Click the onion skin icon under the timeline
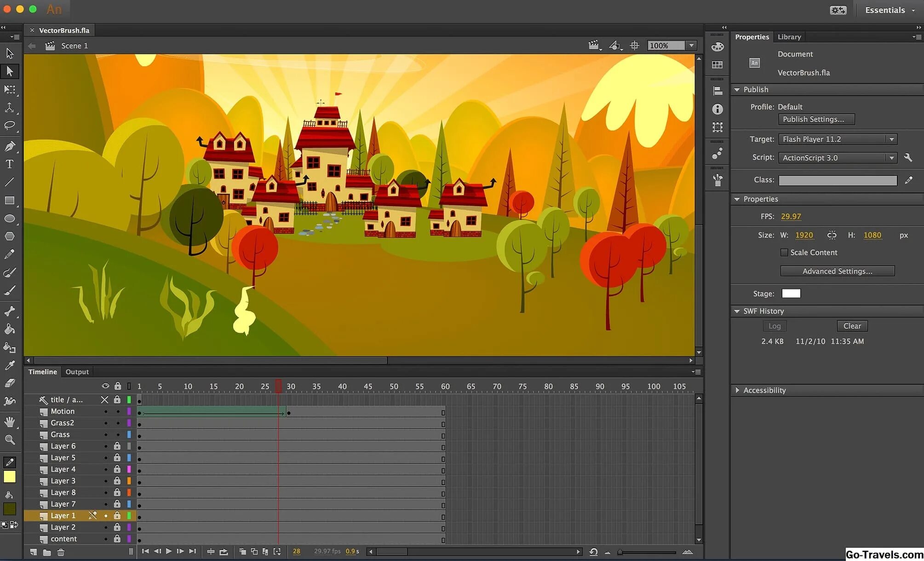 pos(242,551)
